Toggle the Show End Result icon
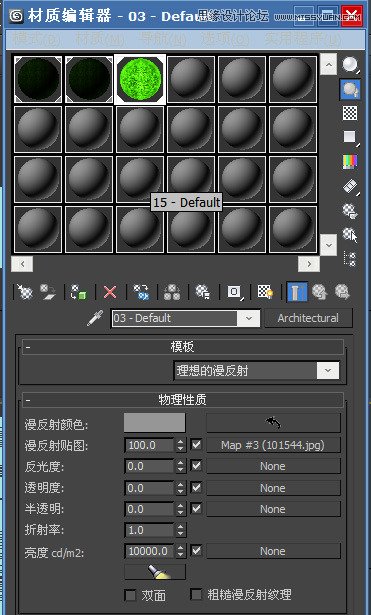This screenshot has height=615, width=371. [x=297, y=292]
